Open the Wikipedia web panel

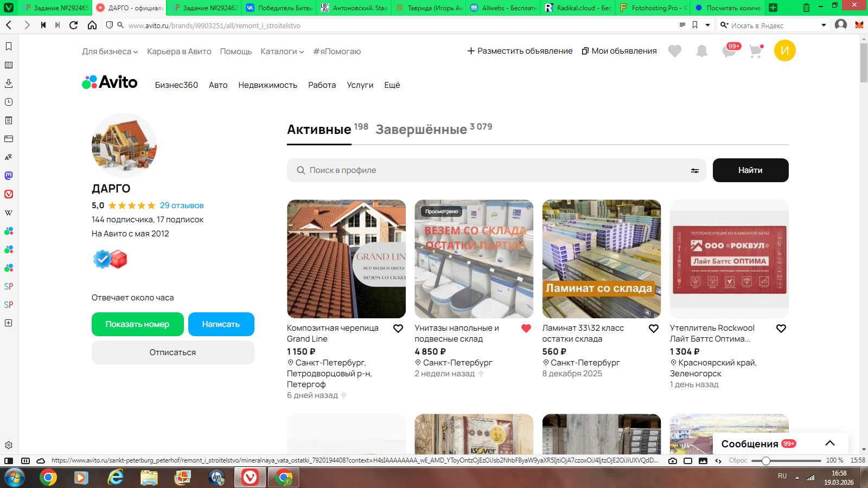[x=9, y=213]
